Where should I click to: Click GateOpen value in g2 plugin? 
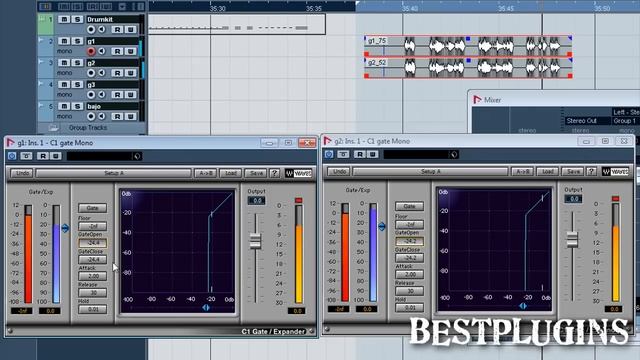click(x=409, y=241)
